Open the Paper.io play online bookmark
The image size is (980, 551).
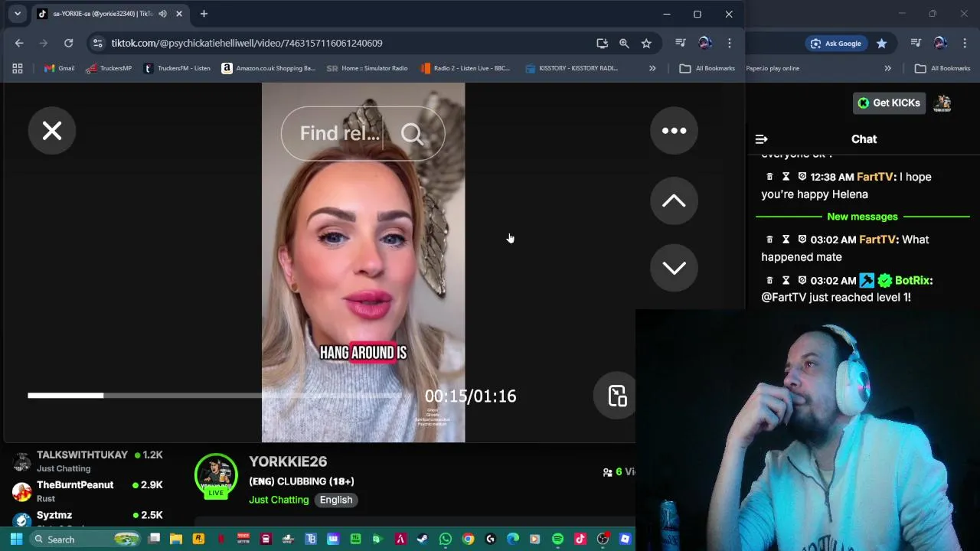[773, 68]
